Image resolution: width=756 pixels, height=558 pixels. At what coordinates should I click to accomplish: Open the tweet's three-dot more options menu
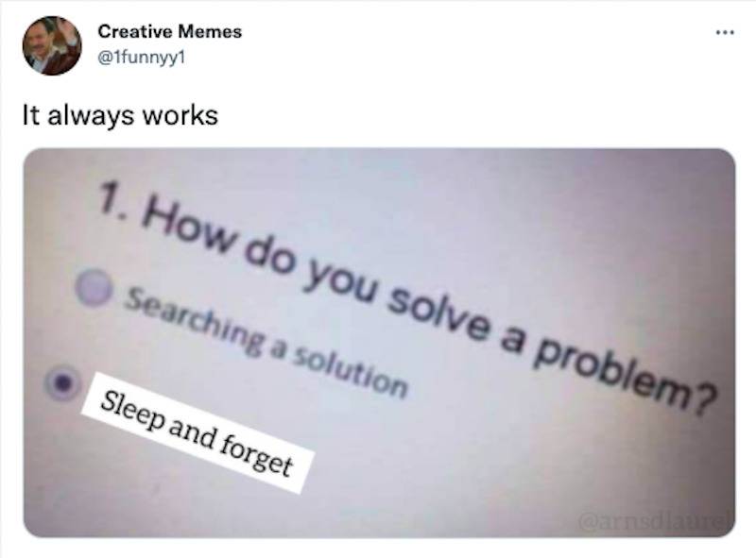point(725,33)
